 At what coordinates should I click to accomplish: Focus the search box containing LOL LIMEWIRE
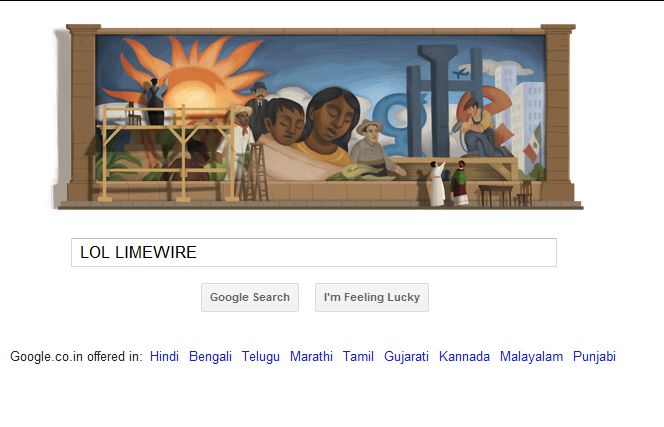point(314,252)
